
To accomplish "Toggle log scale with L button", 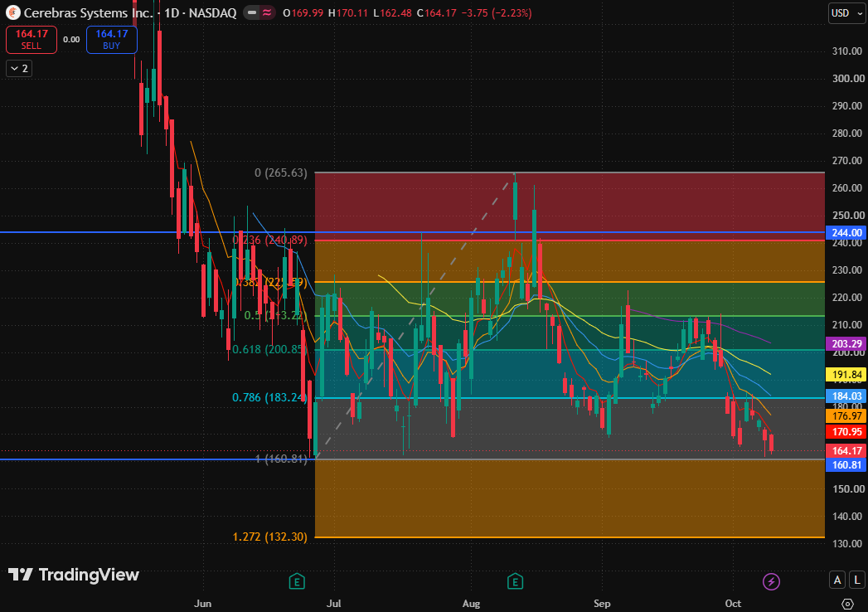I will point(857,580).
